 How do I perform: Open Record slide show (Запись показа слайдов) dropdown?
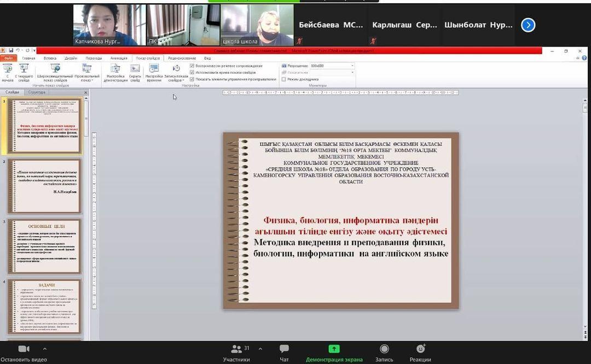point(176,73)
